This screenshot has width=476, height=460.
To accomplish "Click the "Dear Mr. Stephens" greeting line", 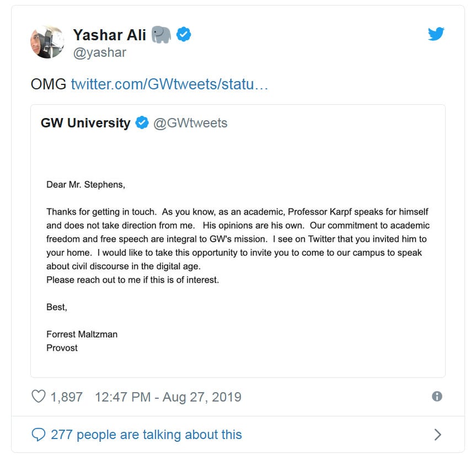I will [85, 185].
